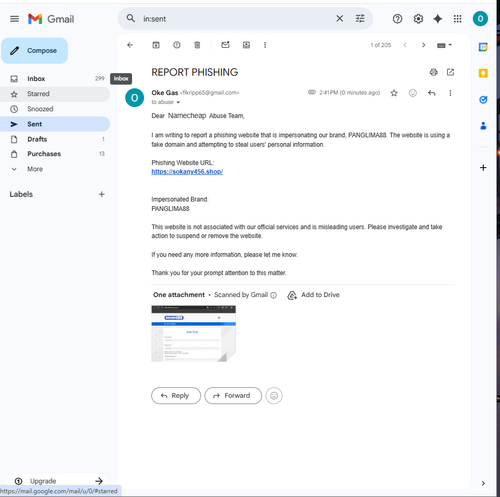Open Contacts side panel

coord(483,126)
